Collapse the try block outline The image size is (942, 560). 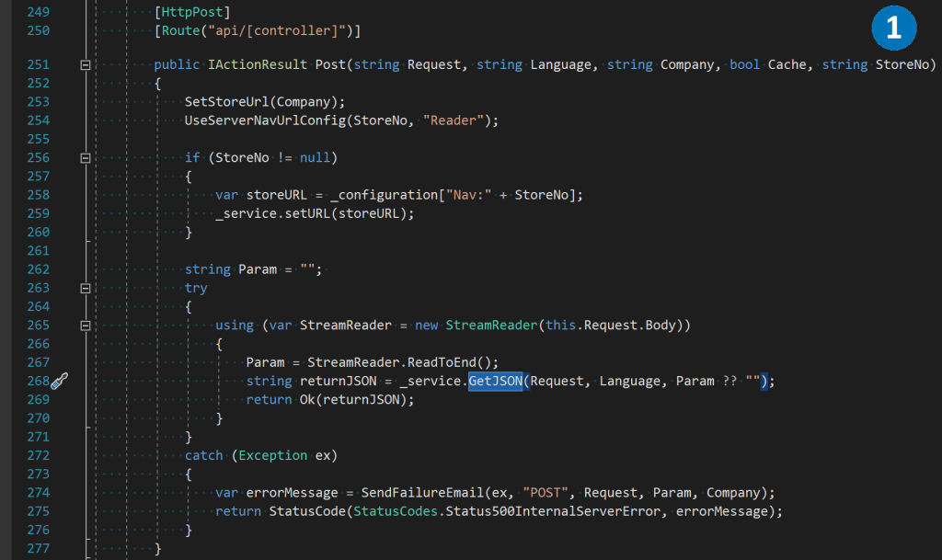coord(86,288)
